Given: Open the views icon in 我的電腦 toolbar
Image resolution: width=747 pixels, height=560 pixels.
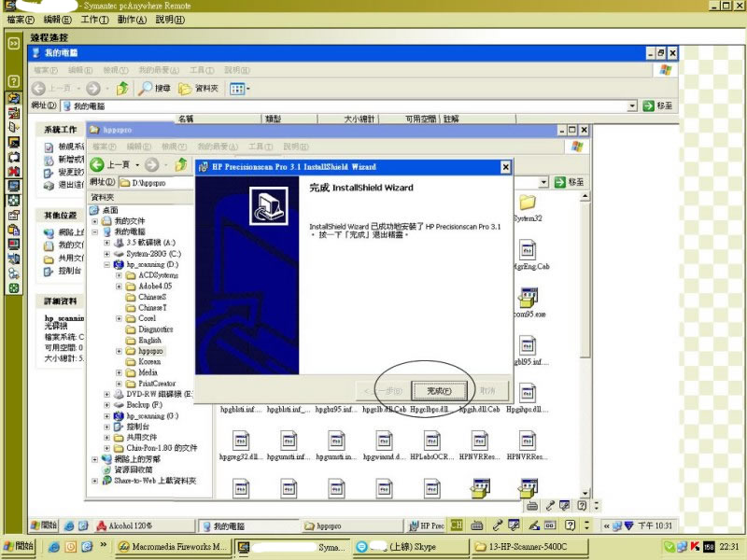Looking at the screenshot, I should [x=240, y=88].
